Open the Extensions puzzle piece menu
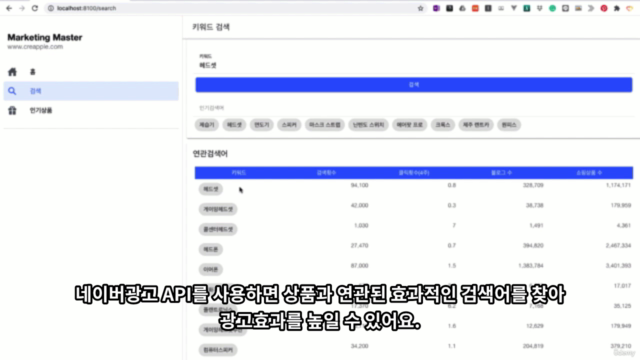The height and width of the screenshot is (360, 640). [617, 8]
